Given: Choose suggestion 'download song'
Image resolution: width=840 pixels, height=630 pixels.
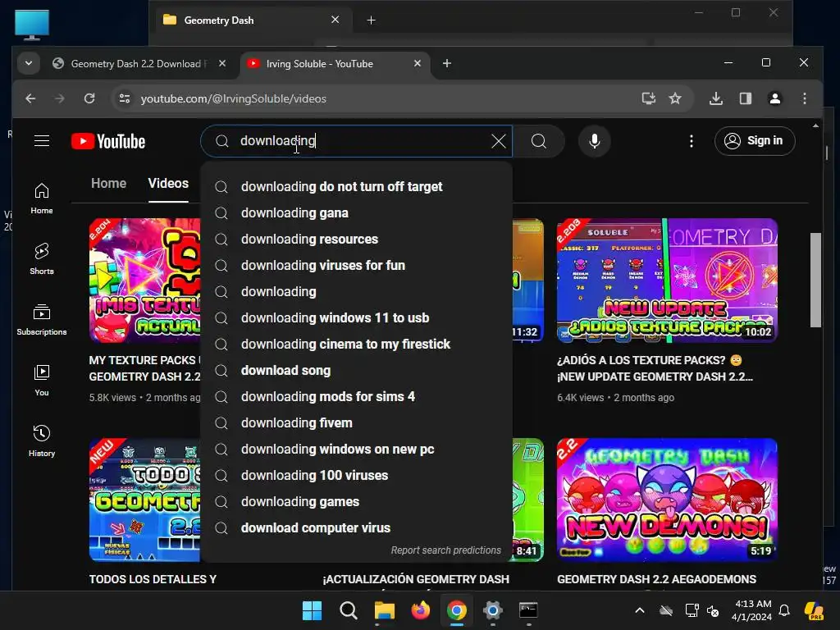Looking at the screenshot, I should click(357, 370).
